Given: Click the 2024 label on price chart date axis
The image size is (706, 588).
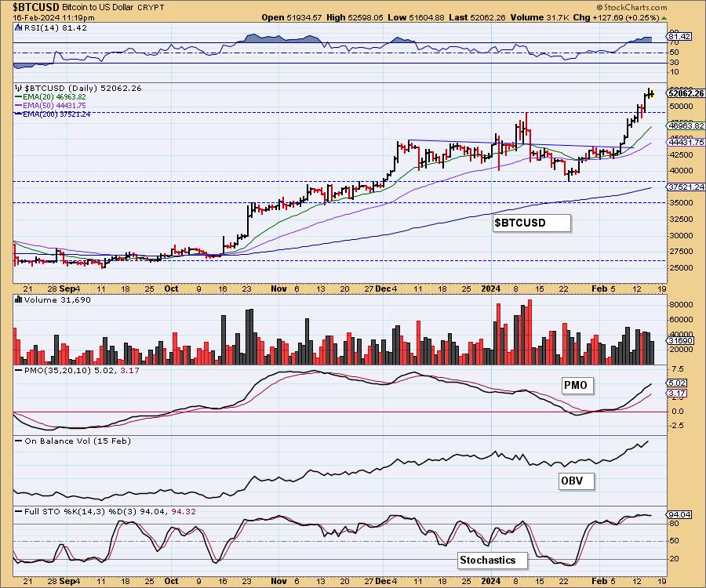Looking at the screenshot, I should pos(491,289).
